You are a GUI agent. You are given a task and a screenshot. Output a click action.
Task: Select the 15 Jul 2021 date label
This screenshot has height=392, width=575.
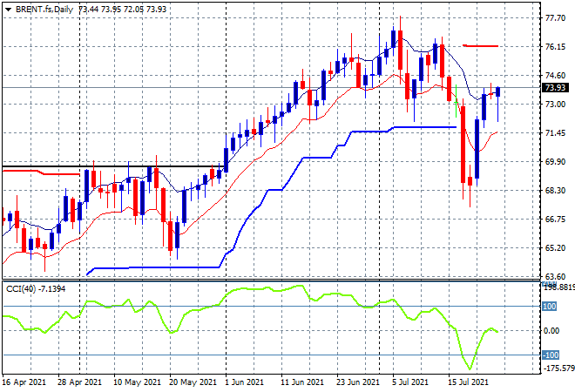tap(469, 382)
